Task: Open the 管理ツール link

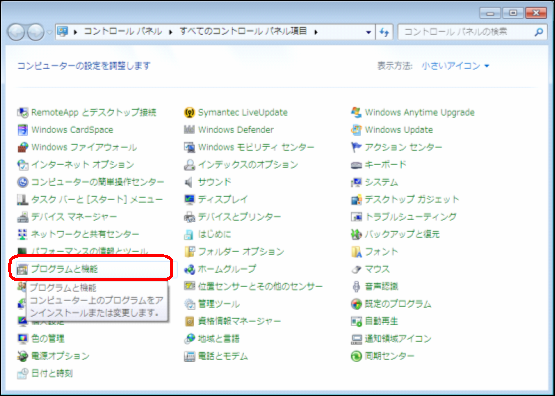Action: (219, 304)
